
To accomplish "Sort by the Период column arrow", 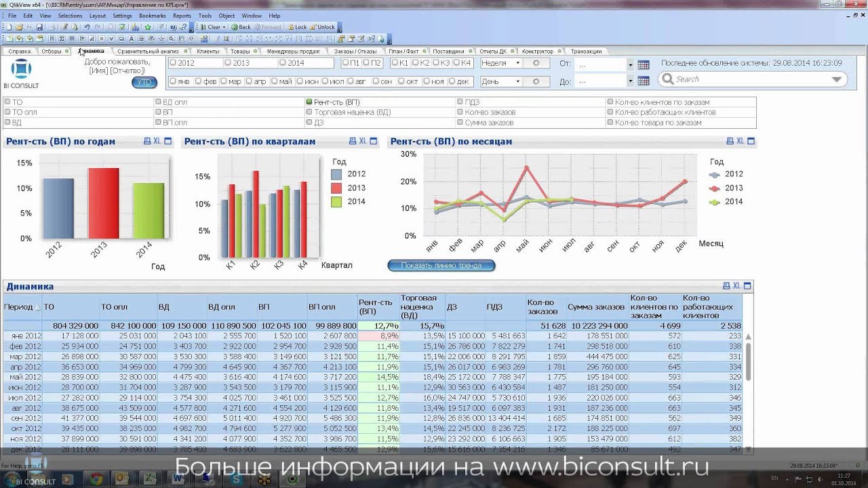I will click(37, 307).
